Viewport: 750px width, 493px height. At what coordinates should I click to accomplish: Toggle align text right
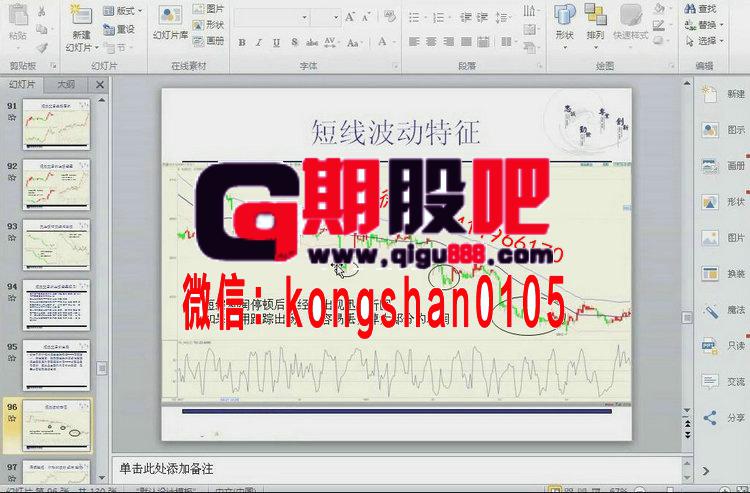(449, 42)
